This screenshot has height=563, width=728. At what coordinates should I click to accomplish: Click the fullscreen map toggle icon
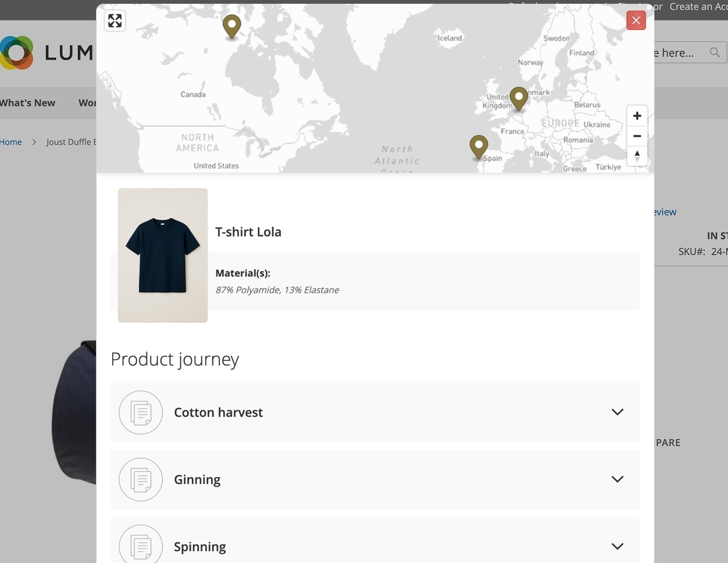coord(115,21)
